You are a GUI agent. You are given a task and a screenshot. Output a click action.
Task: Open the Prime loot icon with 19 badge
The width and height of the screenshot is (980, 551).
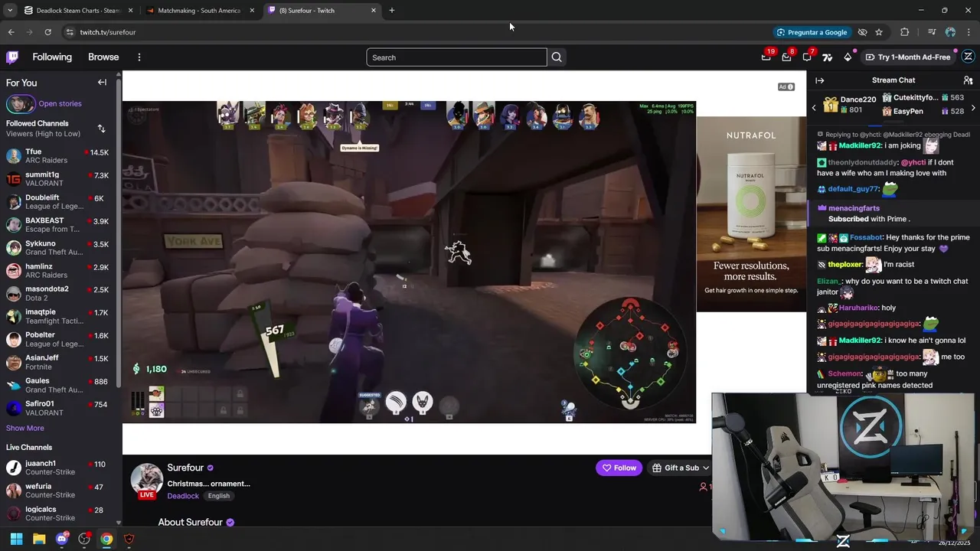coord(766,57)
